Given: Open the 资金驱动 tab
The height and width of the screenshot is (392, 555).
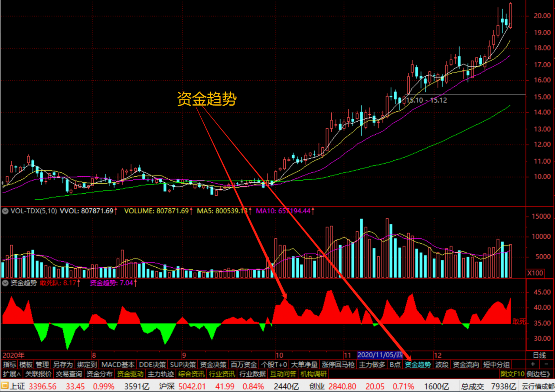Looking at the screenshot, I should tap(131, 374).
